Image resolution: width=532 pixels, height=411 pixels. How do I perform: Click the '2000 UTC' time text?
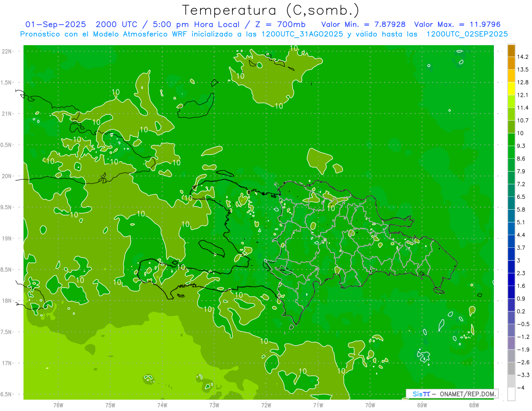pos(117,24)
